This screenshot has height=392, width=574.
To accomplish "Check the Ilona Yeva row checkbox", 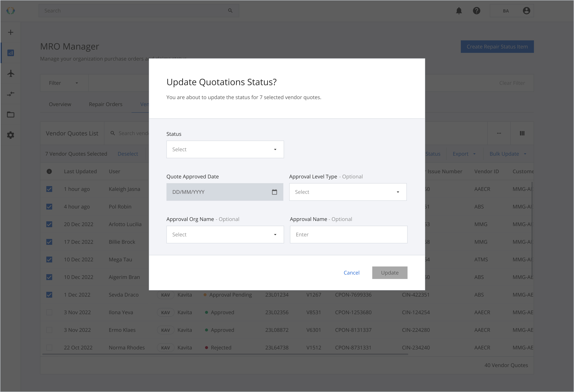I will pyautogui.click(x=49, y=312).
